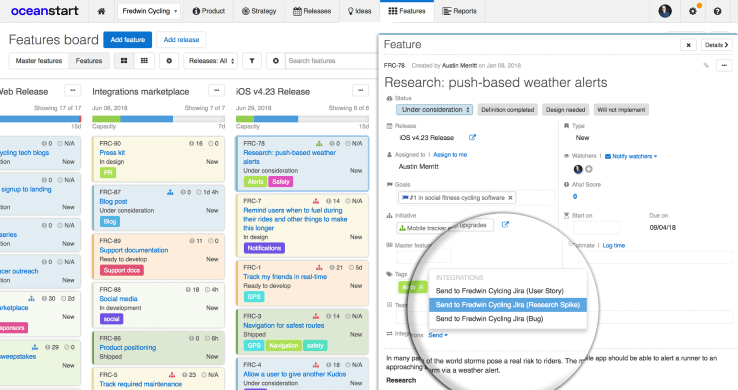Open the Integrations marketplace column options menu
The width and height of the screenshot is (738, 390).
tap(217, 90)
